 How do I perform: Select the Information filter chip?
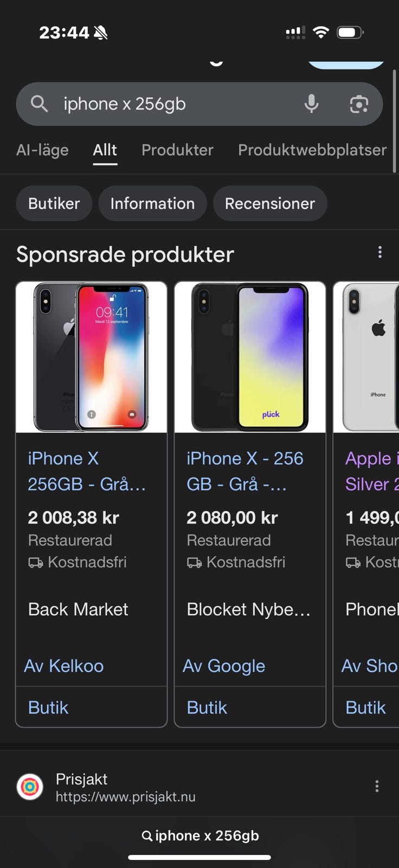pos(152,203)
